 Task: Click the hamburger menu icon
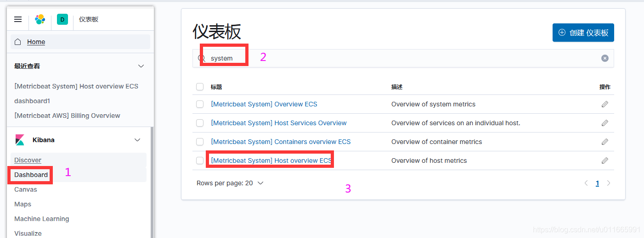(18, 19)
